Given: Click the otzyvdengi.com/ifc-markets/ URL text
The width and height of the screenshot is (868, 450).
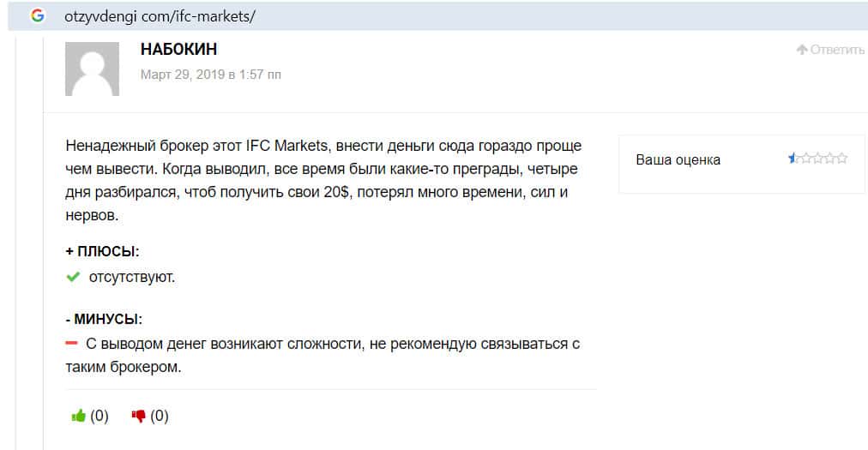Looking at the screenshot, I should pyautogui.click(x=160, y=16).
